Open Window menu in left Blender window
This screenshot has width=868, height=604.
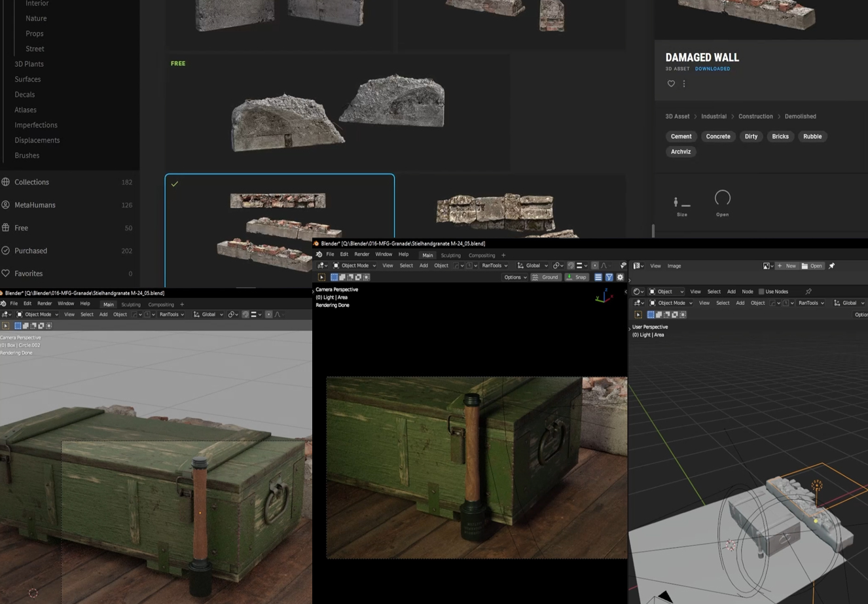tap(66, 304)
